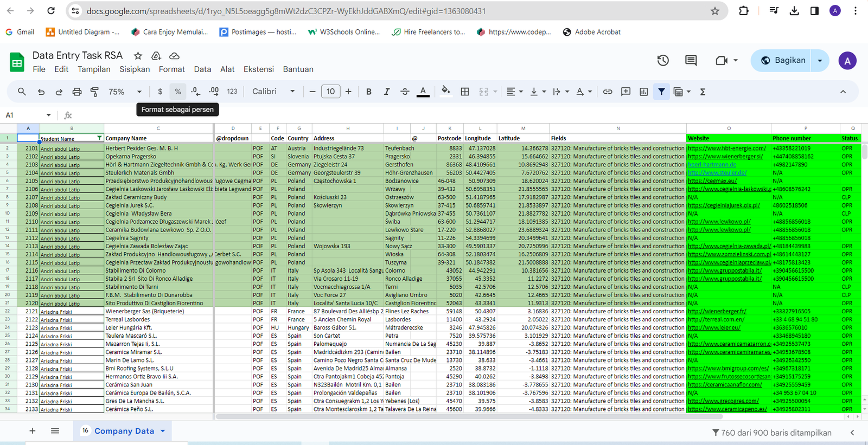This screenshot has height=445, width=868.
Task: Redo the last action
Action: coord(59,92)
